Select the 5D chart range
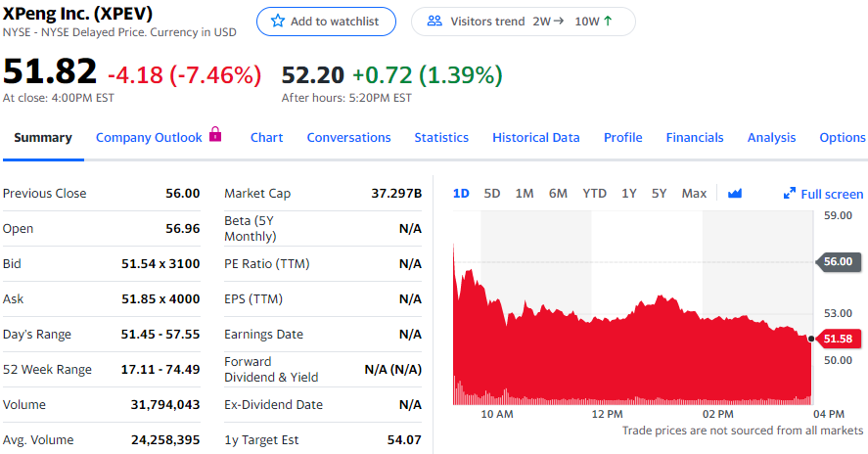The width and height of the screenshot is (868, 454). coord(492,194)
